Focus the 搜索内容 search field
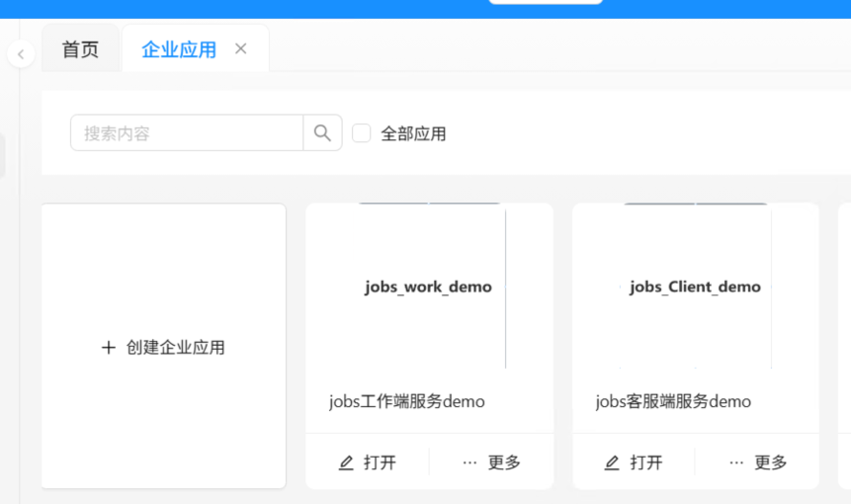 [186, 133]
